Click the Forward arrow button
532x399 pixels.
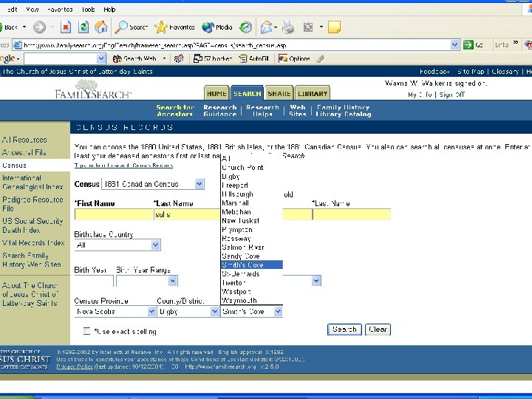click(39, 27)
